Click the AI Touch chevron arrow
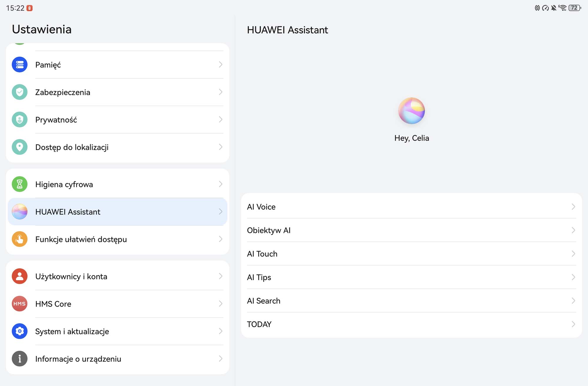The height and width of the screenshot is (386, 588). click(573, 254)
